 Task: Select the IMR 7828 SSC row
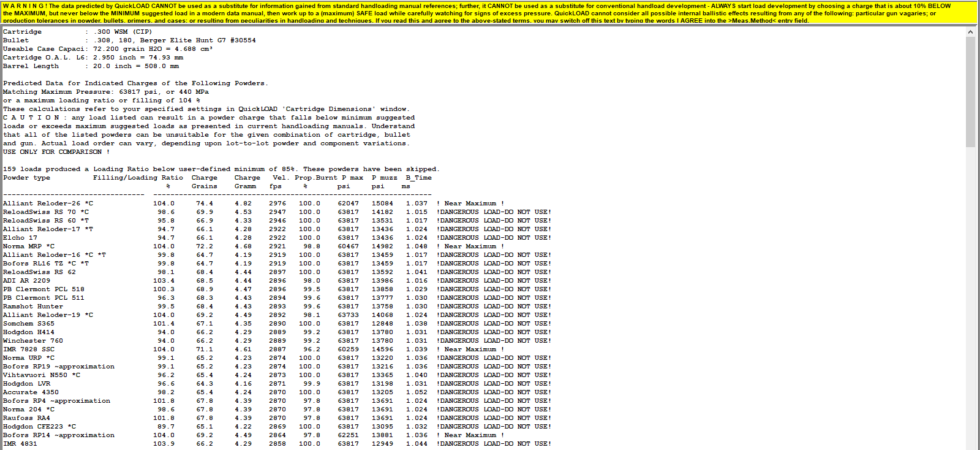(x=254, y=349)
